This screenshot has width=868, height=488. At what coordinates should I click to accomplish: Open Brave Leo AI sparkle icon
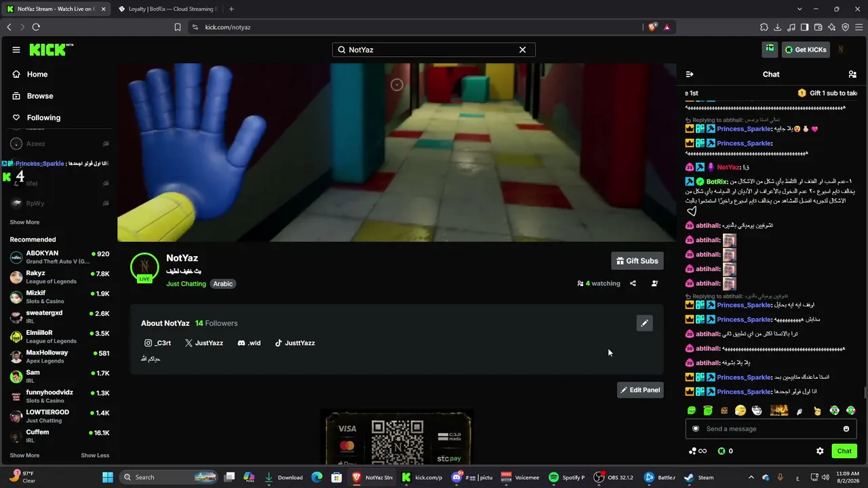[831, 27]
